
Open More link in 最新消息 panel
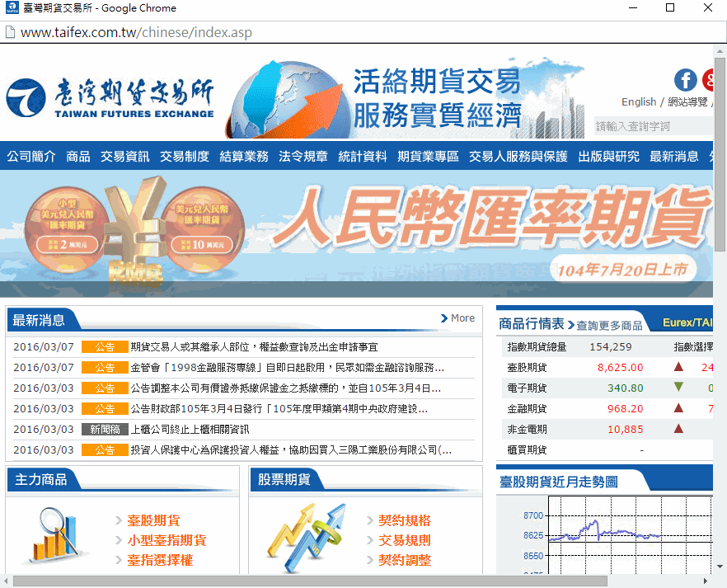tap(458, 318)
